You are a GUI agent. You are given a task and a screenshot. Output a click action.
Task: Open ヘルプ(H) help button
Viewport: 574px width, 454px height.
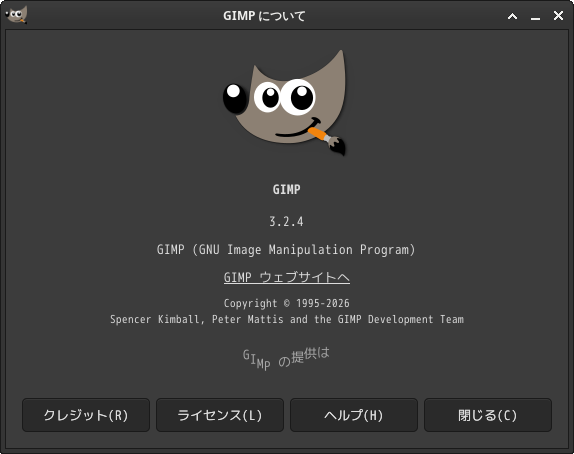354,415
